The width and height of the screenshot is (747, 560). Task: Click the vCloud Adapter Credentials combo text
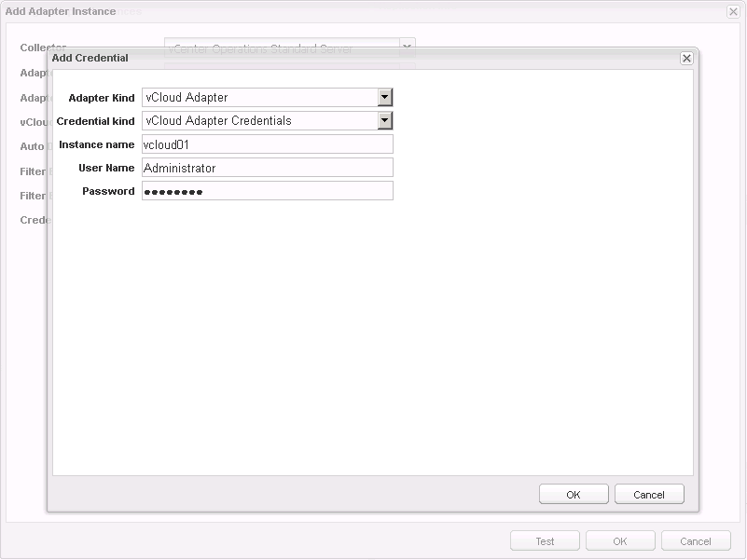259,121
